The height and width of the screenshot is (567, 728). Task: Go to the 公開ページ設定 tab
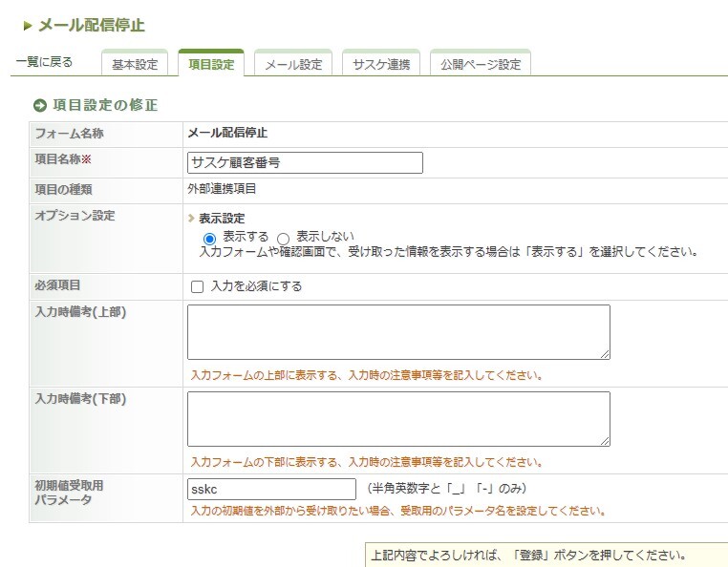481,65
